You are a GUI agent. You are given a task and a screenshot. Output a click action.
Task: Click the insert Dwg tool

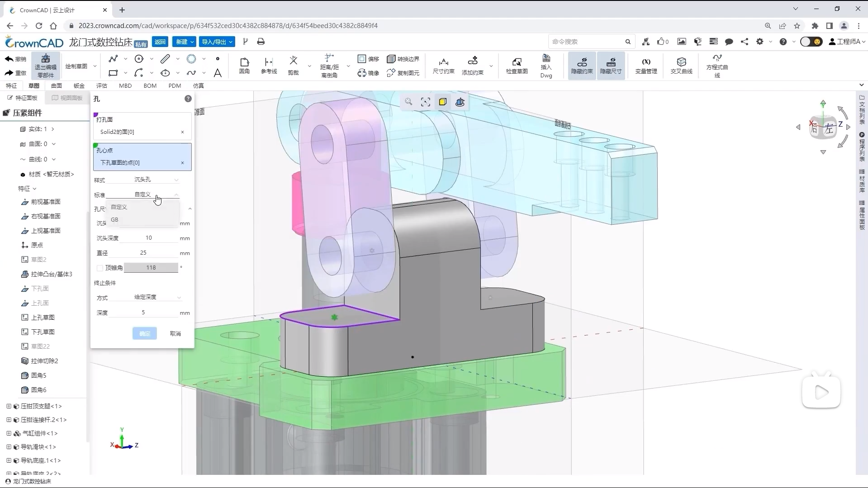coord(546,66)
